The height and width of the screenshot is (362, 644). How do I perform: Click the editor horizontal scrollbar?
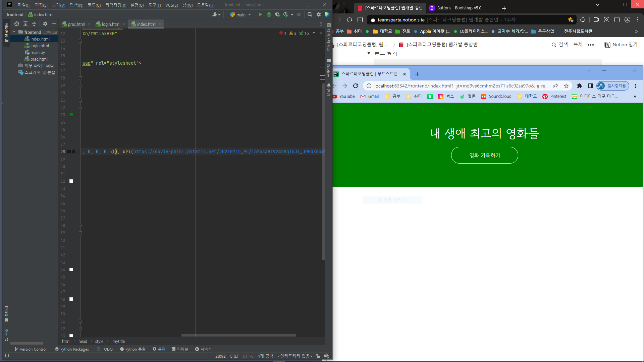[238, 335]
